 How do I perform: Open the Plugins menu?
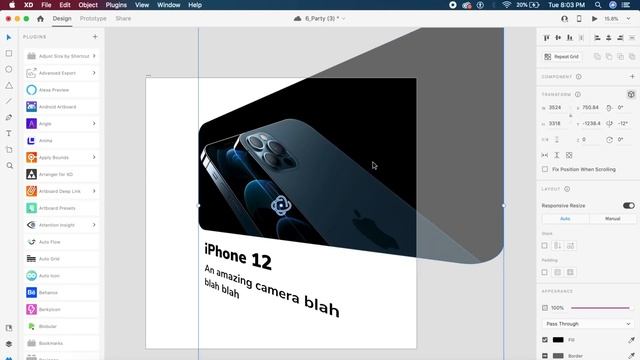[x=116, y=5]
